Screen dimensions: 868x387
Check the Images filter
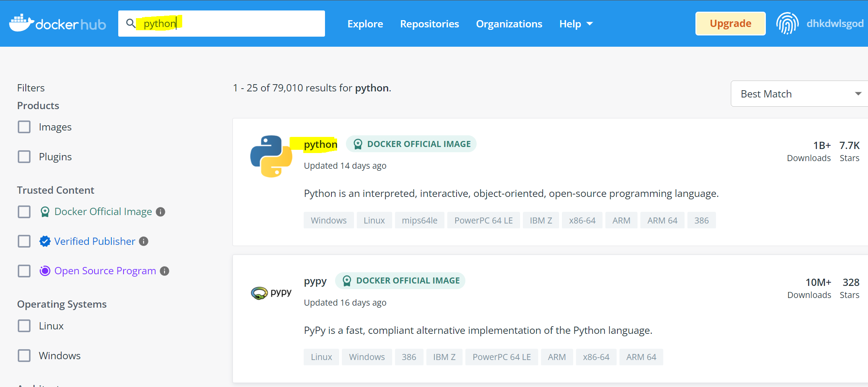[x=24, y=127]
